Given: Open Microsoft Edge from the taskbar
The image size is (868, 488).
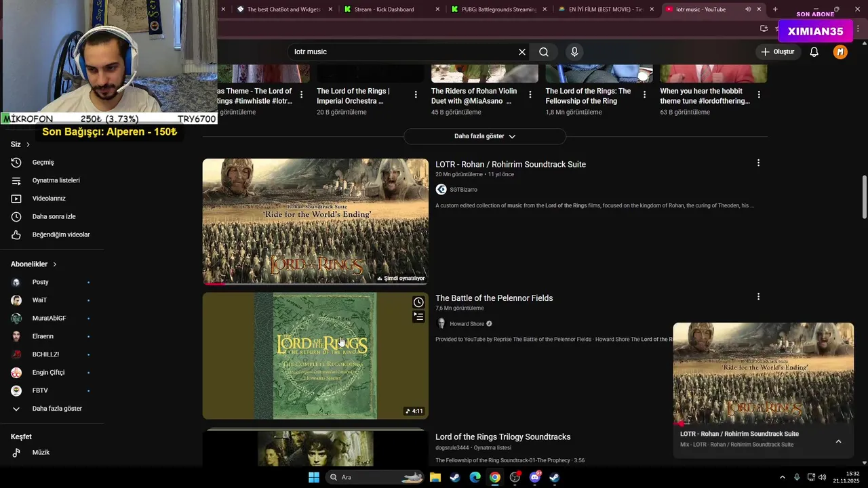Looking at the screenshot, I should 475,477.
